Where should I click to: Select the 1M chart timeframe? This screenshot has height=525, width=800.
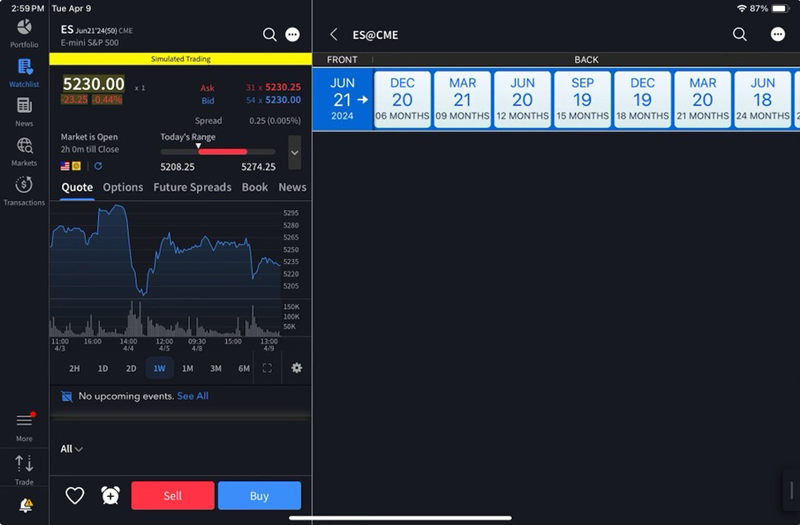pos(187,368)
